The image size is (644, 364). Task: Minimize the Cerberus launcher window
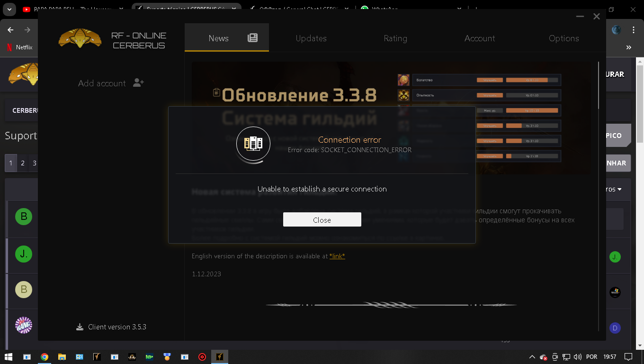[580, 17]
